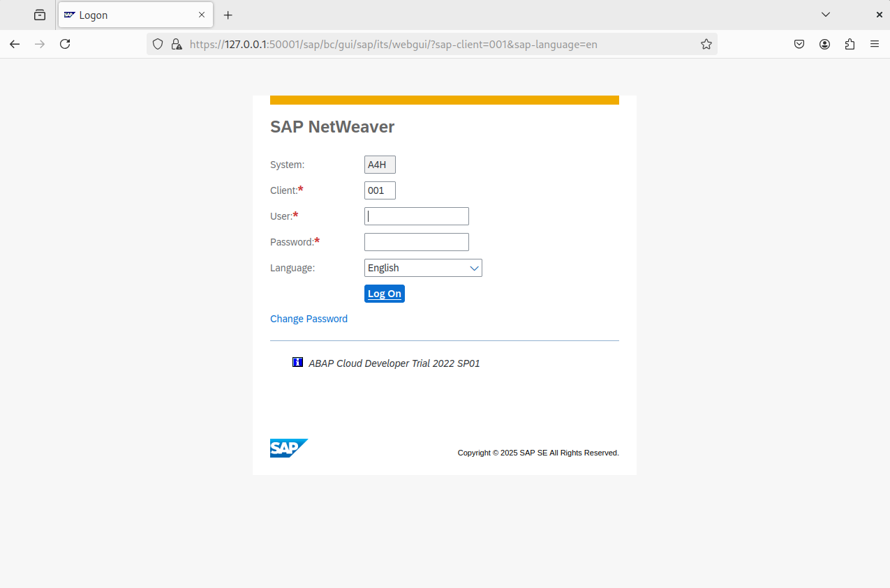Select the Logon browser tab

135,15
